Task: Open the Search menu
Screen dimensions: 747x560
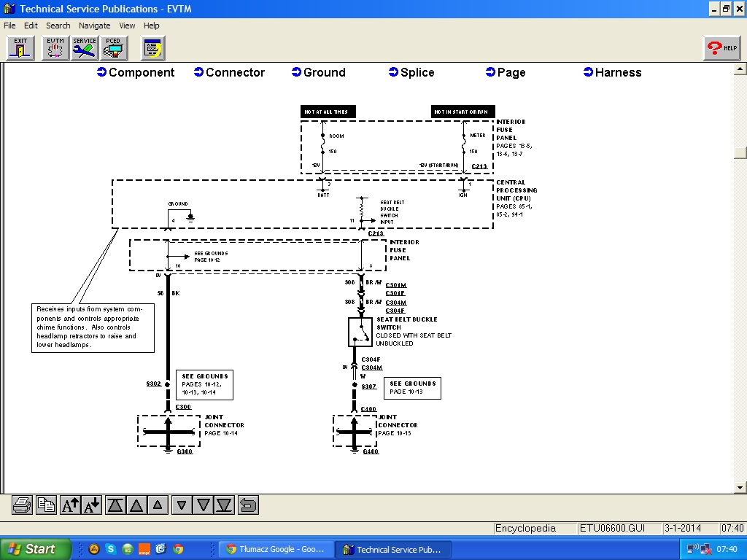Action: coord(58,26)
